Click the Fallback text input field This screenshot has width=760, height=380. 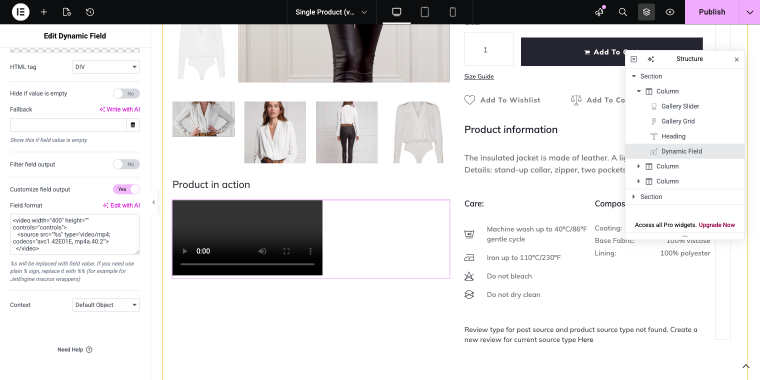pyautogui.click(x=68, y=125)
